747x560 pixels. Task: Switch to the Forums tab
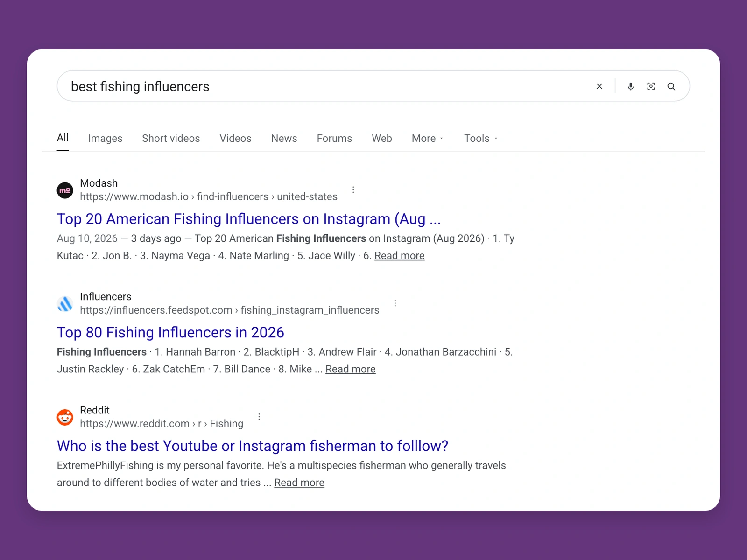pyautogui.click(x=334, y=139)
